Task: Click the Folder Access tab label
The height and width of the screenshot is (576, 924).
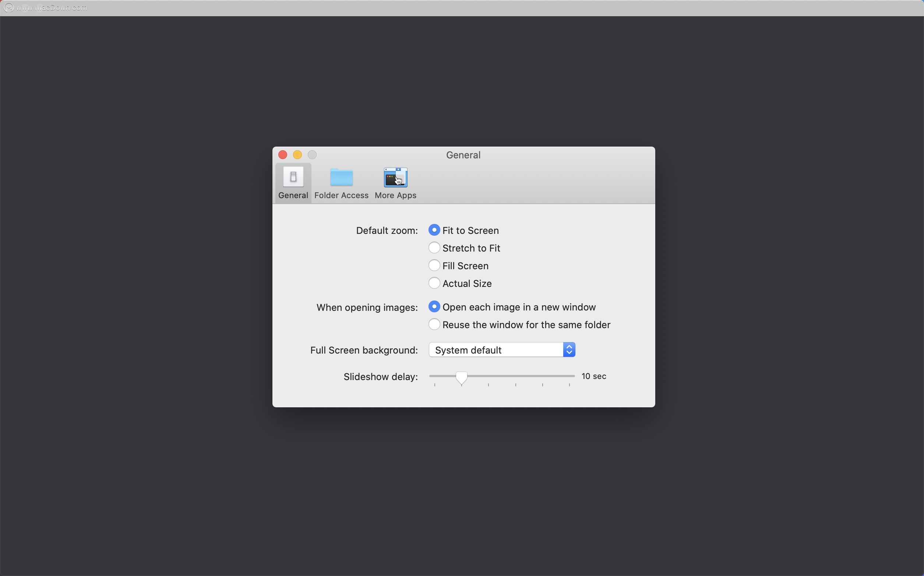Action: 341,196
